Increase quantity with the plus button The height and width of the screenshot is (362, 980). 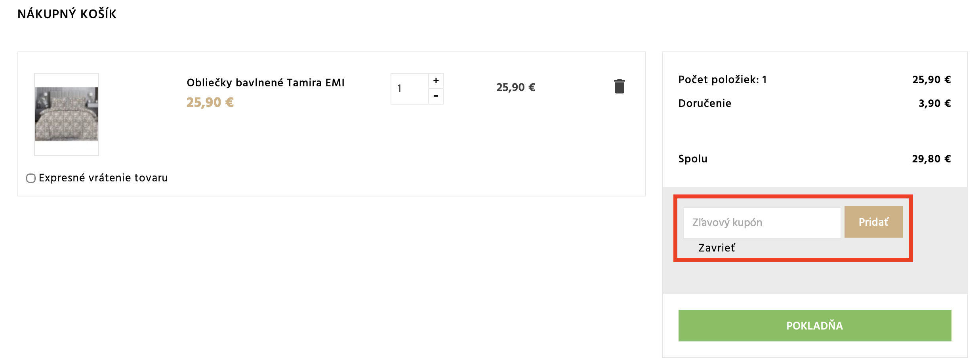[x=436, y=81]
